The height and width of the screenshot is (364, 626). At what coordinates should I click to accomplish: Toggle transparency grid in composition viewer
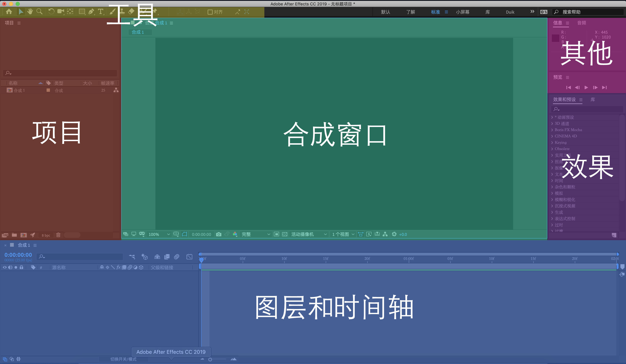point(285,234)
